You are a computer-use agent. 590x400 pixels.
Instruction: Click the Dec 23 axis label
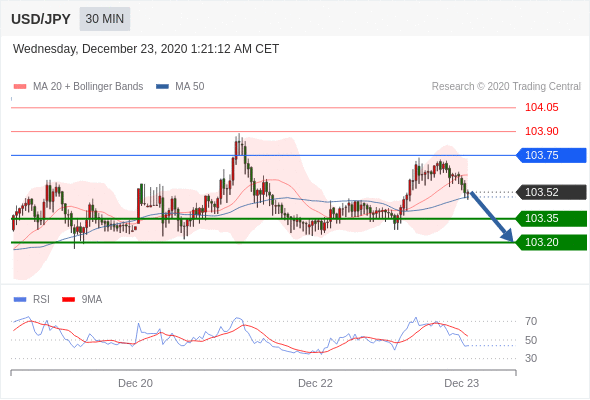[x=462, y=383]
